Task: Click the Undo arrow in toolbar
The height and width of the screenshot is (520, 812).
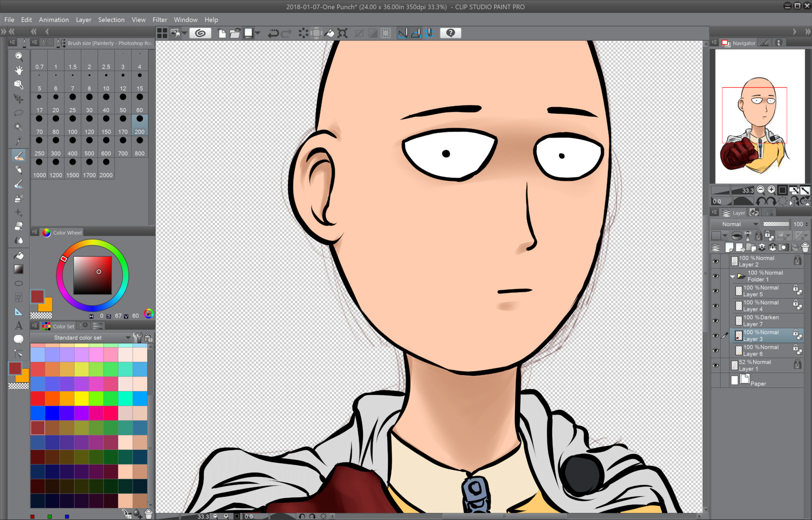Action: (273, 33)
